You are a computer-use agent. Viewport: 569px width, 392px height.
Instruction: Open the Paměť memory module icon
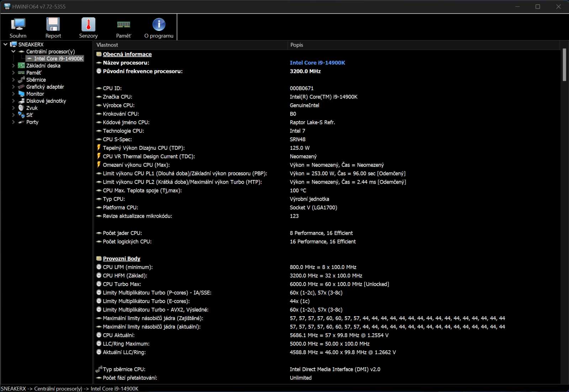(x=123, y=25)
